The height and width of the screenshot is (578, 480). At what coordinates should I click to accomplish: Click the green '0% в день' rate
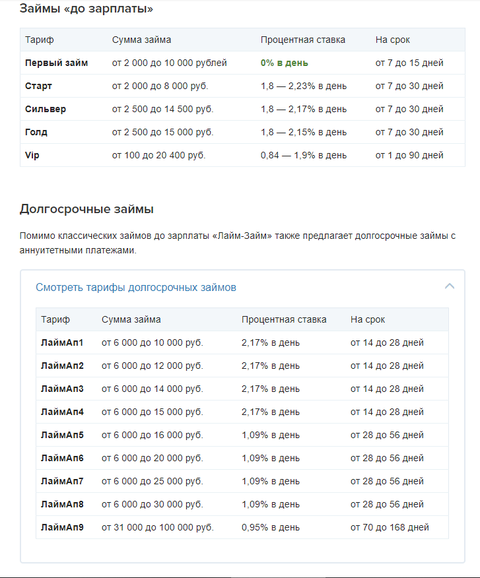[284, 63]
